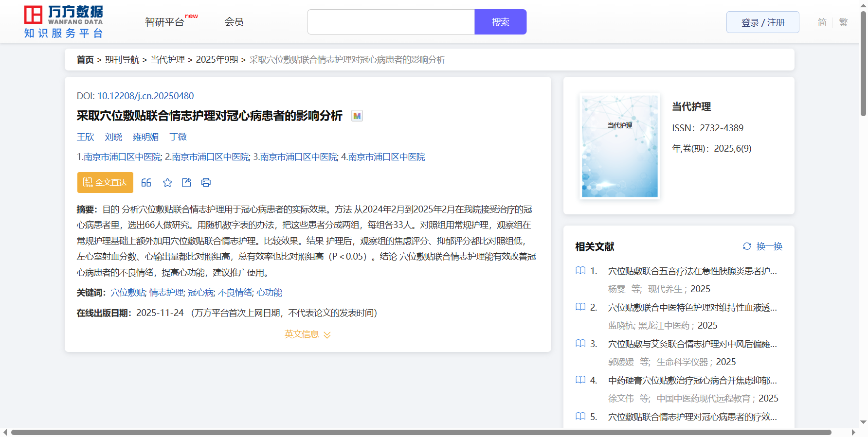
Task: Click book icon beside first related article
Action: (x=580, y=271)
